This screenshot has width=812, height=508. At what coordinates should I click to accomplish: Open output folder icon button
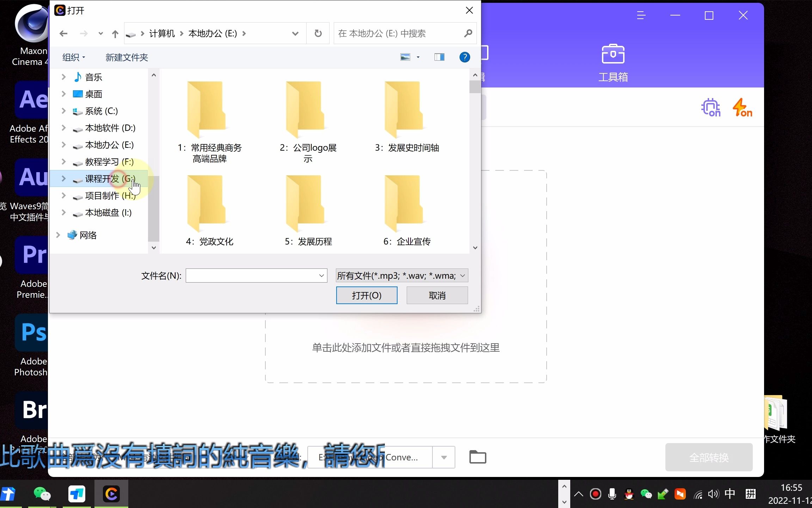478,457
